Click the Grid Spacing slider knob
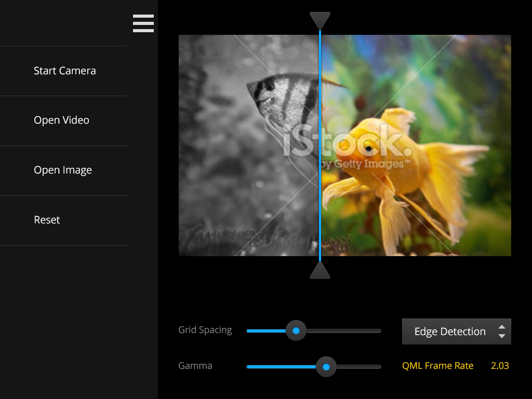This screenshot has height=399, width=532. [296, 330]
